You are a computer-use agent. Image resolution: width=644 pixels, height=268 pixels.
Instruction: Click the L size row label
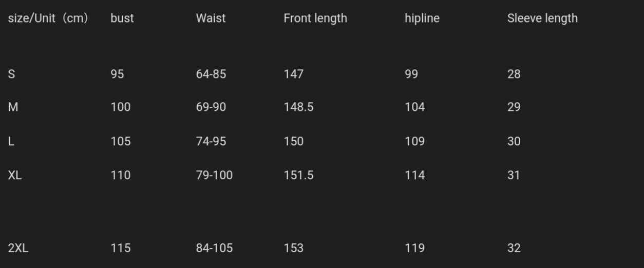point(11,141)
